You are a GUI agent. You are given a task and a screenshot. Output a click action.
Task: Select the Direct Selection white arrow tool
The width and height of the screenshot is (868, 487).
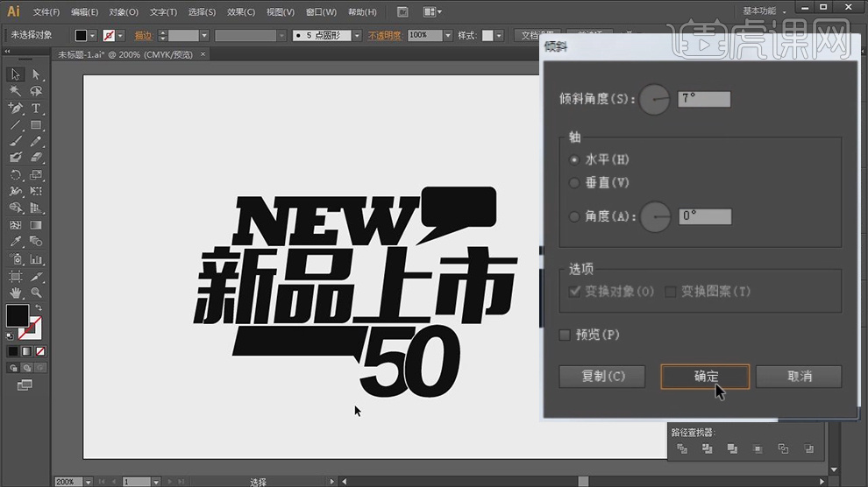click(x=36, y=74)
